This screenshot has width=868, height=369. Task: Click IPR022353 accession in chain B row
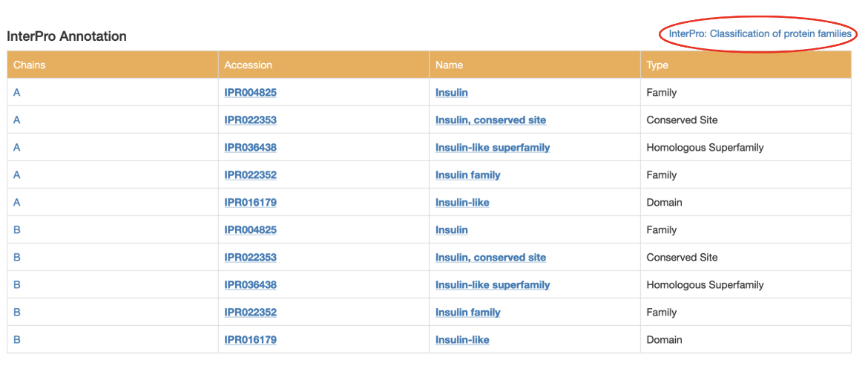[x=250, y=258]
